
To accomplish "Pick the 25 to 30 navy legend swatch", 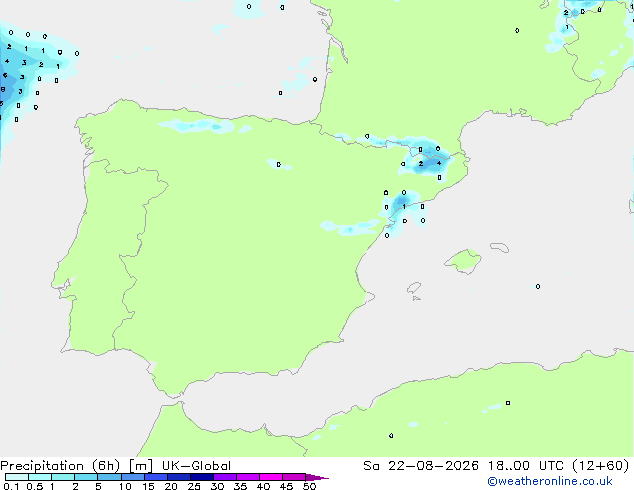I will [x=202, y=477].
